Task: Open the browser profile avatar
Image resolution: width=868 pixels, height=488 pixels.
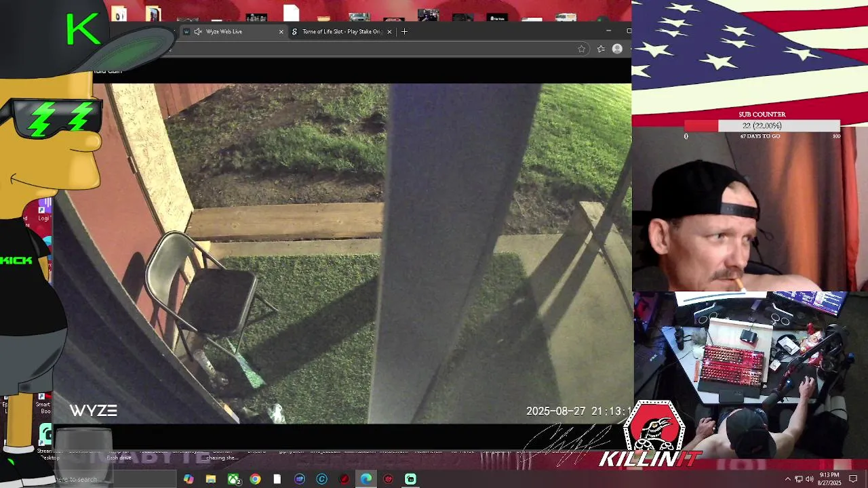Action: (617, 49)
